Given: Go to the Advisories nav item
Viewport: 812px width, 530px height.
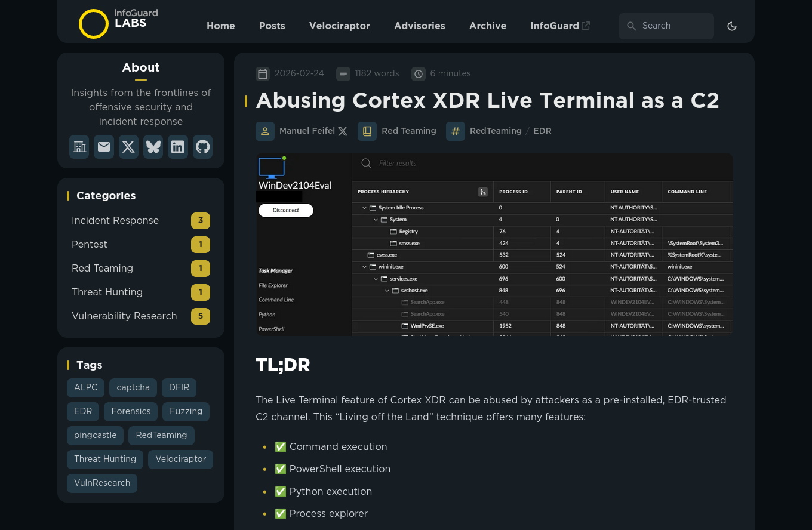Looking at the screenshot, I should [x=419, y=26].
